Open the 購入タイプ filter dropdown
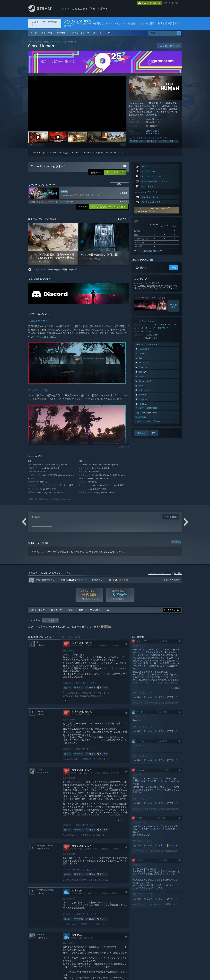This screenshot has width=210, height=980. [x=58, y=610]
